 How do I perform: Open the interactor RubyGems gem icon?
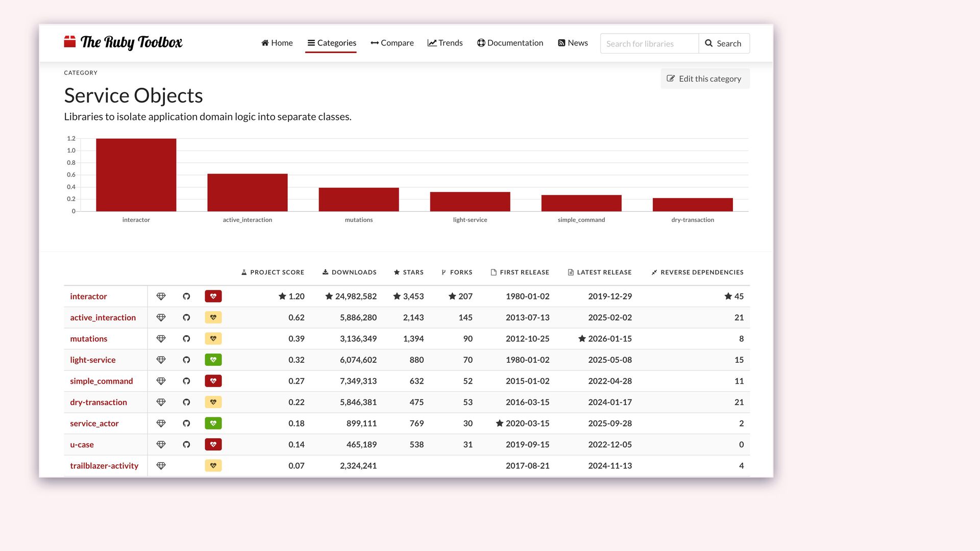pyautogui.click(x=161, y=296)
